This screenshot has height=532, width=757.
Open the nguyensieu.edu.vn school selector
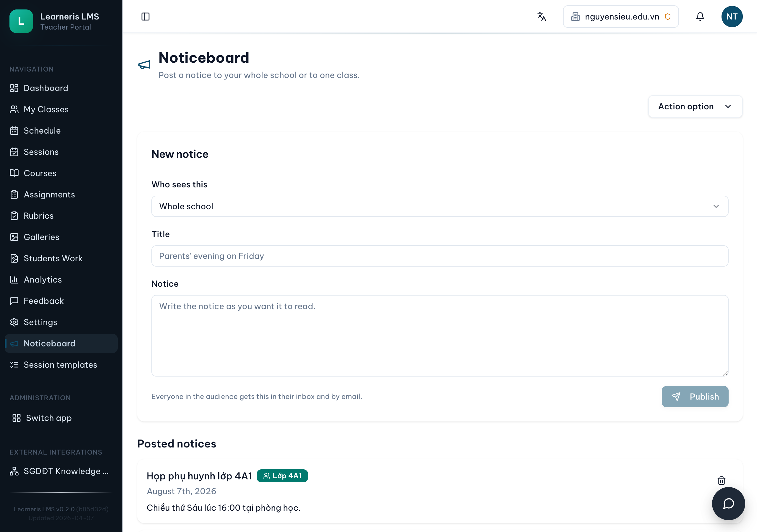(x=620, y=17)
